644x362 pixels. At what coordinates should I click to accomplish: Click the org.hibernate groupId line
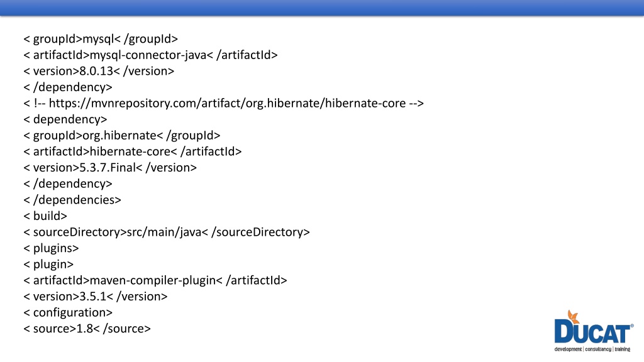pyautogui.click(x=121, y=136)
